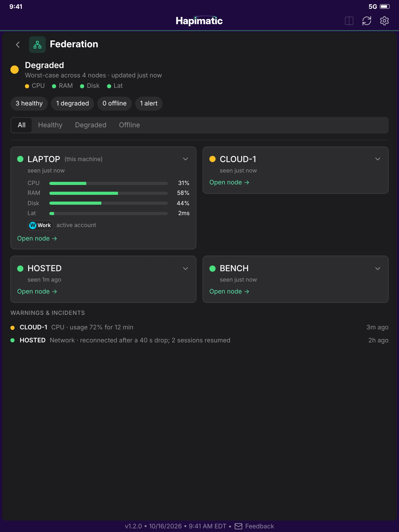Click the Federation network icon
Viewport: 399px width, 532px height.
[x=37, y=45]
